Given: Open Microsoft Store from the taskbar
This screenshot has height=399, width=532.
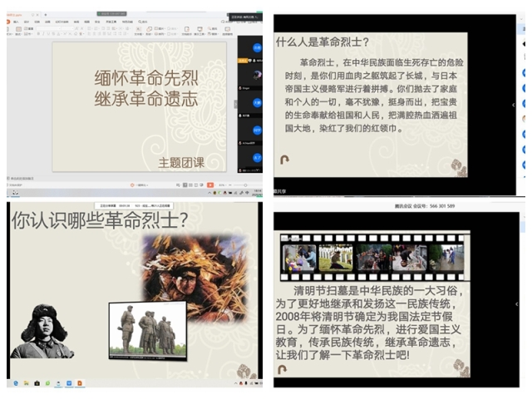Looking at the screenshot, I should tap(37, 383).
